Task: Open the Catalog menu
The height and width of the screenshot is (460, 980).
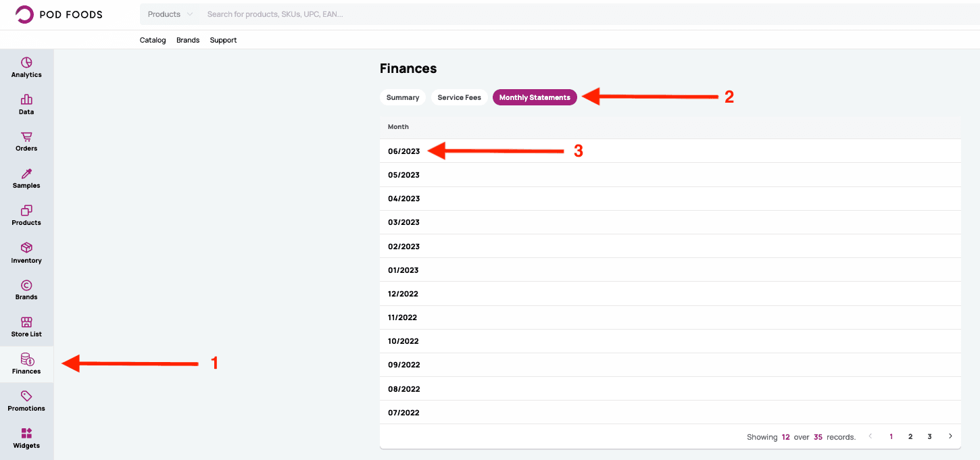Action: (x=153, y=40)
